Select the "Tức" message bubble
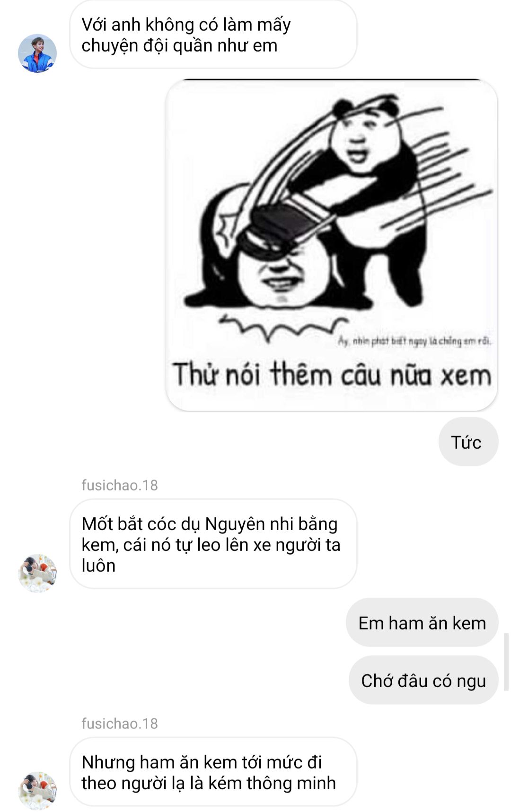Screen dimensions: 511x812 click(x=468, y=442)
